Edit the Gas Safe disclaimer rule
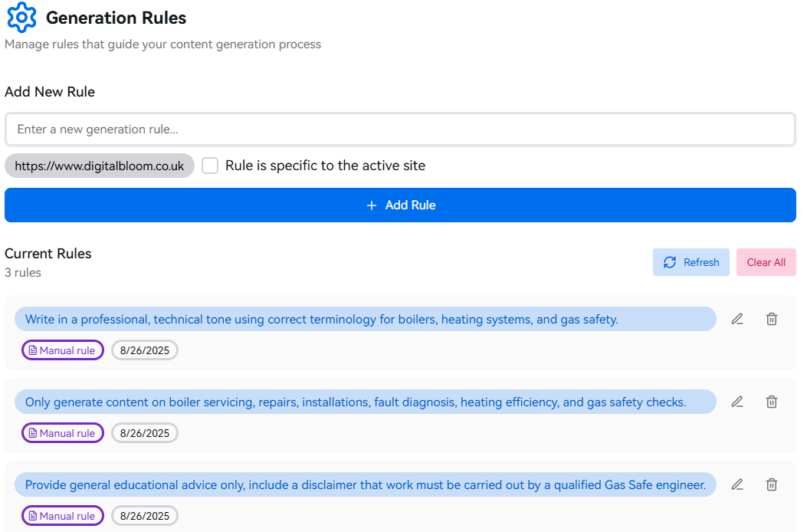807x532 pixels. [x=737, y=484]
